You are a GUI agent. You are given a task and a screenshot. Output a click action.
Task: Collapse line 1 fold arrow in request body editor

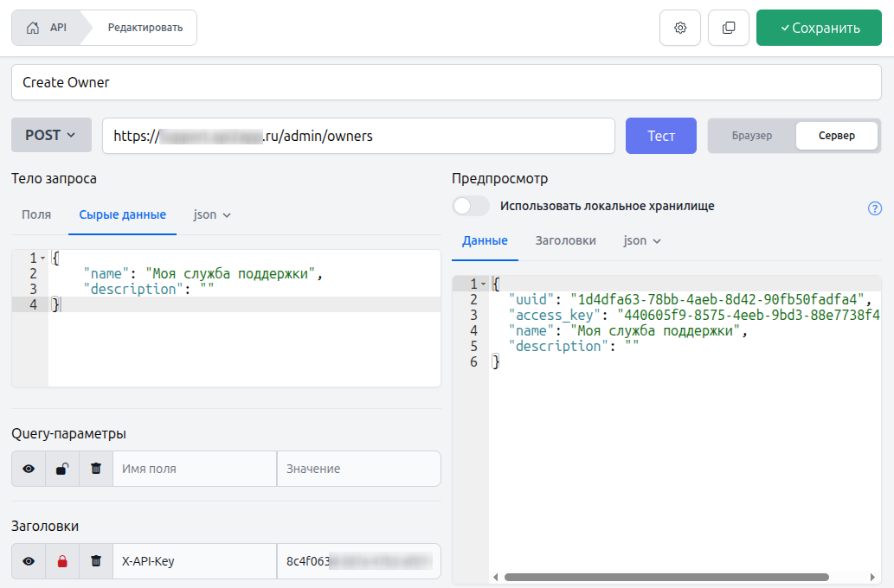point(42,258)
